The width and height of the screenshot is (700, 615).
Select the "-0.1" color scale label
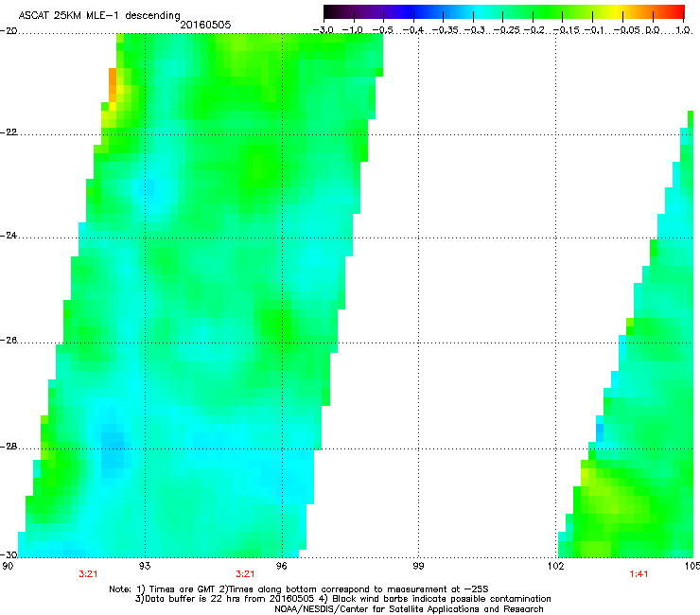[x=594, y=30]
